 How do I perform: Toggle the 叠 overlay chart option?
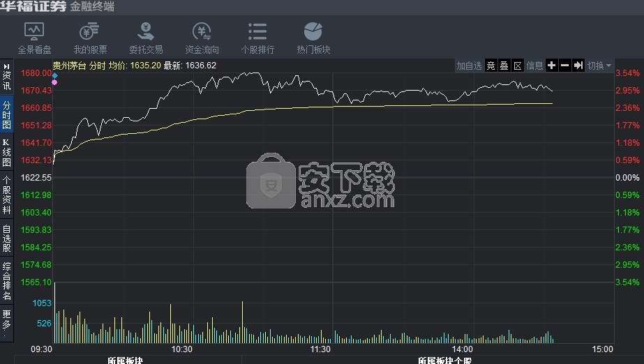click(x=504, y=66)
